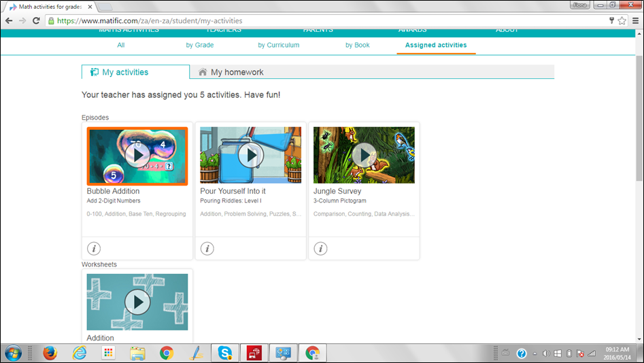
Task: Select the Math activities browser tab
Action: coord(49,7)
